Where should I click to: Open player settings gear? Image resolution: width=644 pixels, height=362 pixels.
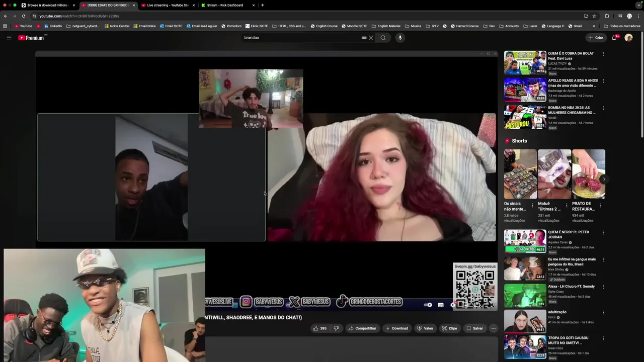452,305
